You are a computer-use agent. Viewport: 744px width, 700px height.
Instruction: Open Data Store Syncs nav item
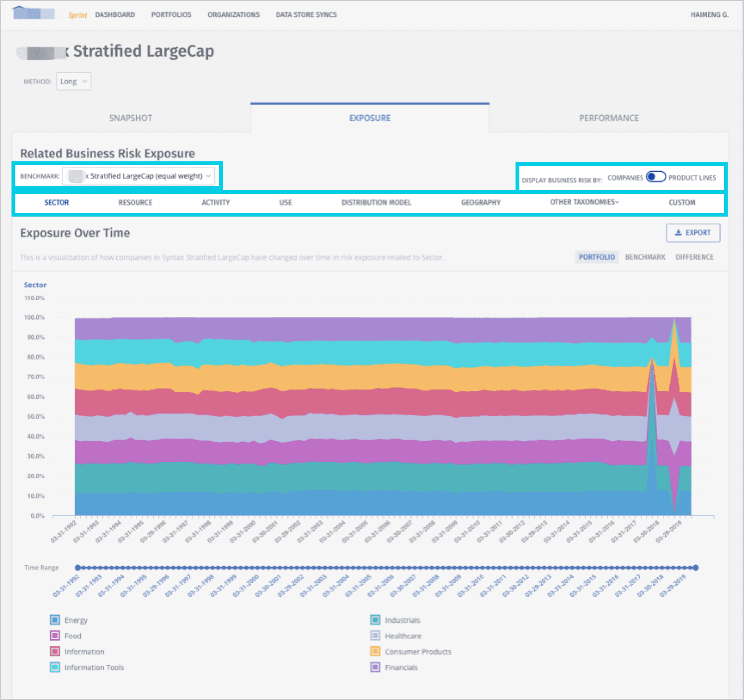(x=306, y=15)
